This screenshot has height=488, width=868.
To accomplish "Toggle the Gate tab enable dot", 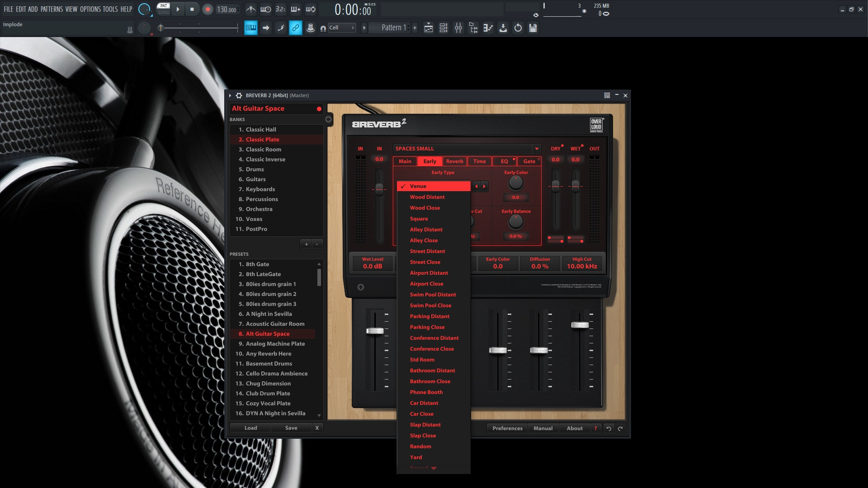I will (x=539, y=159).
